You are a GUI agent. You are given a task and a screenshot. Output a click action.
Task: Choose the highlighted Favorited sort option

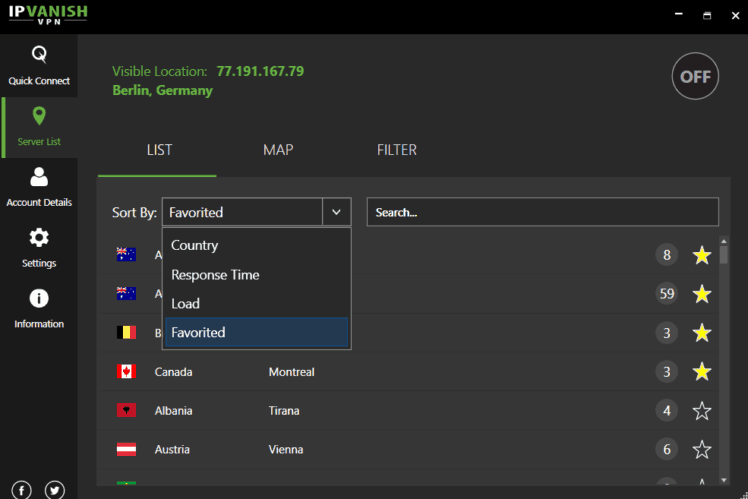click(x=257, y=333)
